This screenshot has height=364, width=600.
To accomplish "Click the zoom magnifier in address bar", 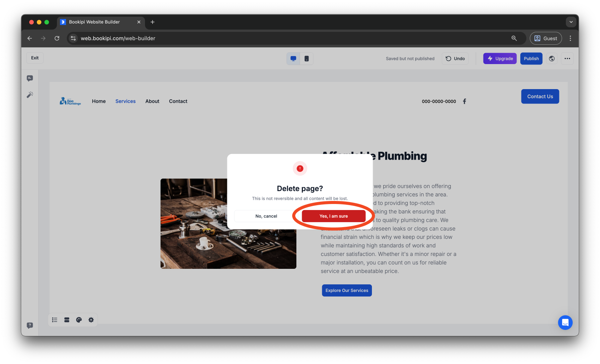I will click(514, 38).
